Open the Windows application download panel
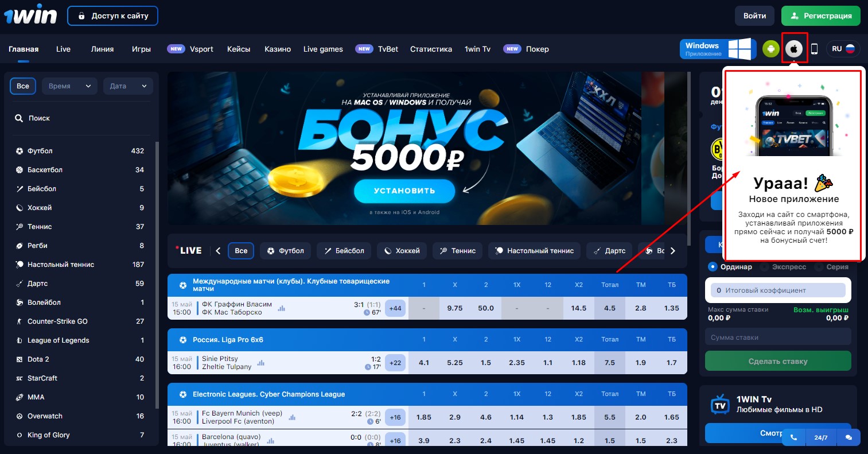 point(718,49)
